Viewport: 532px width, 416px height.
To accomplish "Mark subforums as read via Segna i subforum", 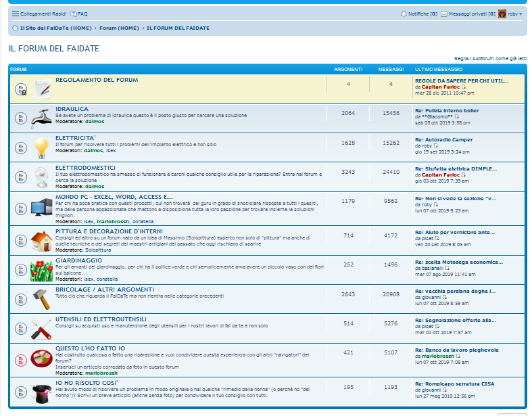I will pos(490,59).
